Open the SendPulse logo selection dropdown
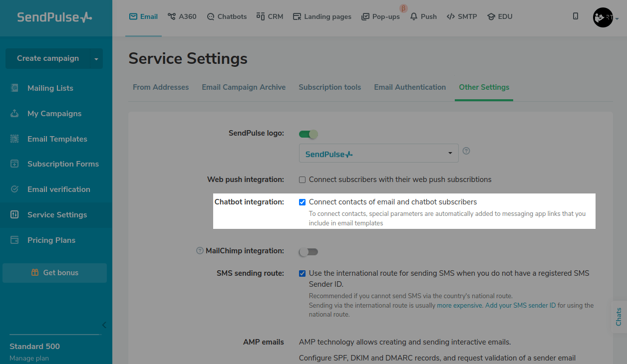The width and height of the screenshot is (627, 364). (378, 153)
